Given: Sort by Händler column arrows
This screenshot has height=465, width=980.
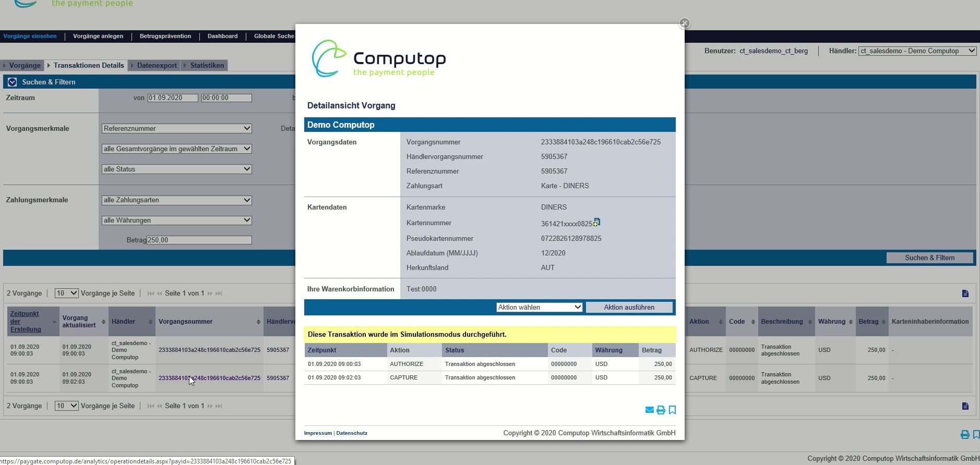Looking at the screenshot, I should (x=150, y=322).
